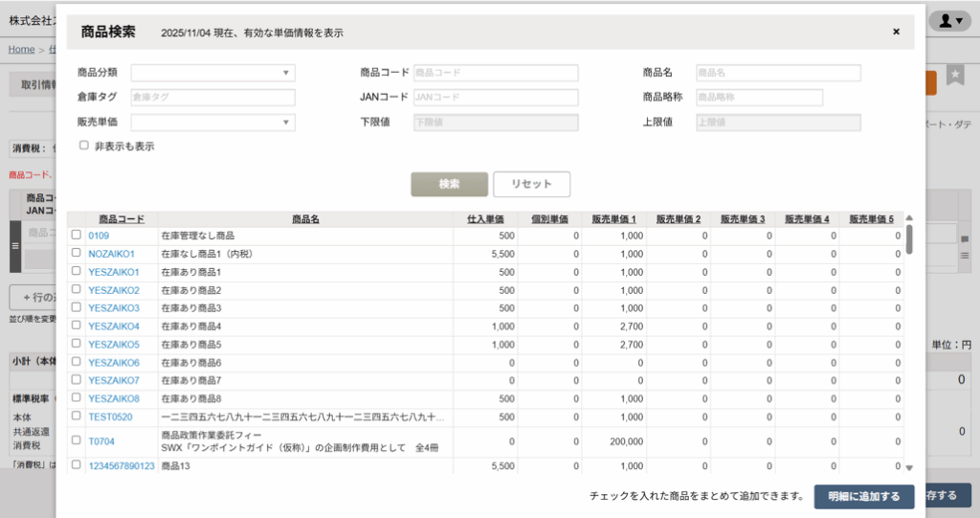
Task: Open the 販売単価 dropdown list
Action: click(212, 123)
